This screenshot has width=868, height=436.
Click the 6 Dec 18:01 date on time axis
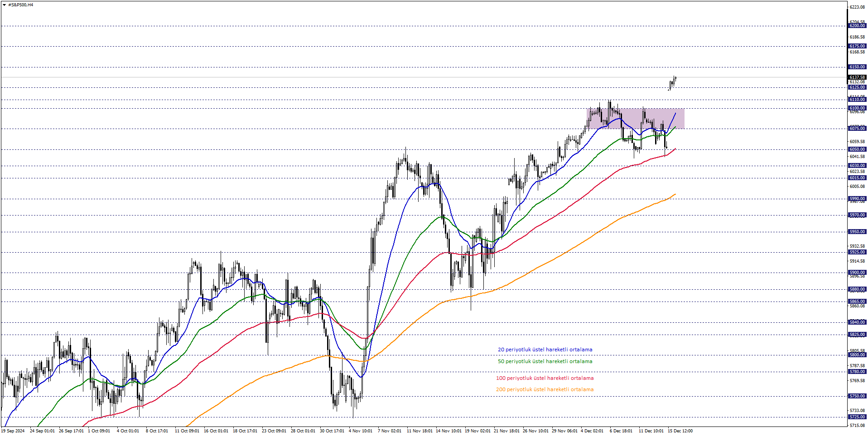621,431
